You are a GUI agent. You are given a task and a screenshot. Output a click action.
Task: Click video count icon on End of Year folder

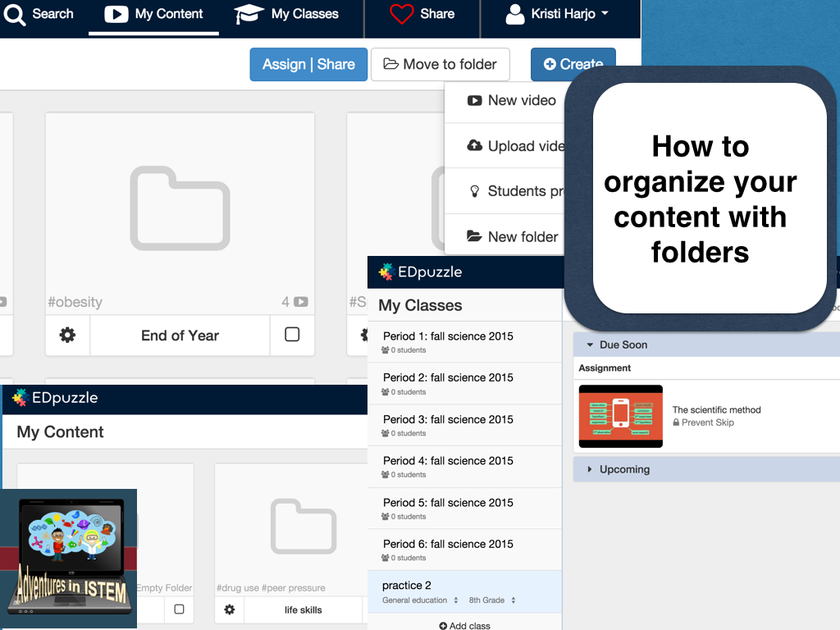click(301, 302)
